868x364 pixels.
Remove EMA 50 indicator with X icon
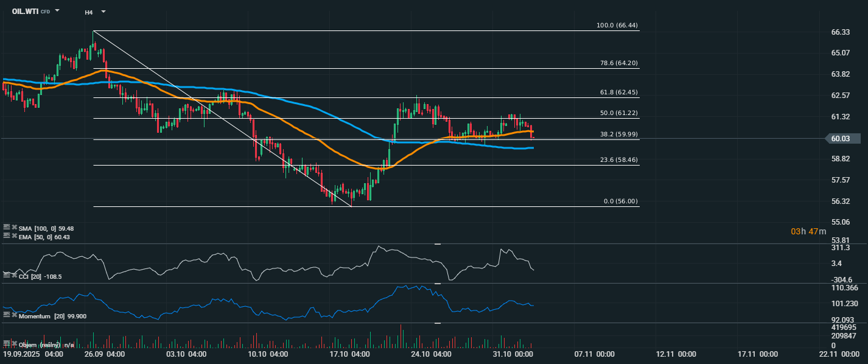click(14, 236)
